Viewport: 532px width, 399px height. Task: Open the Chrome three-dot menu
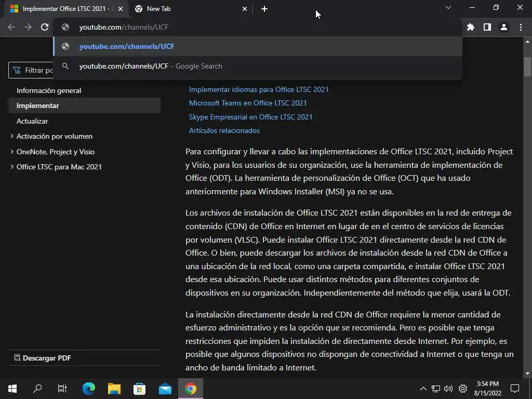coord(521,27)
